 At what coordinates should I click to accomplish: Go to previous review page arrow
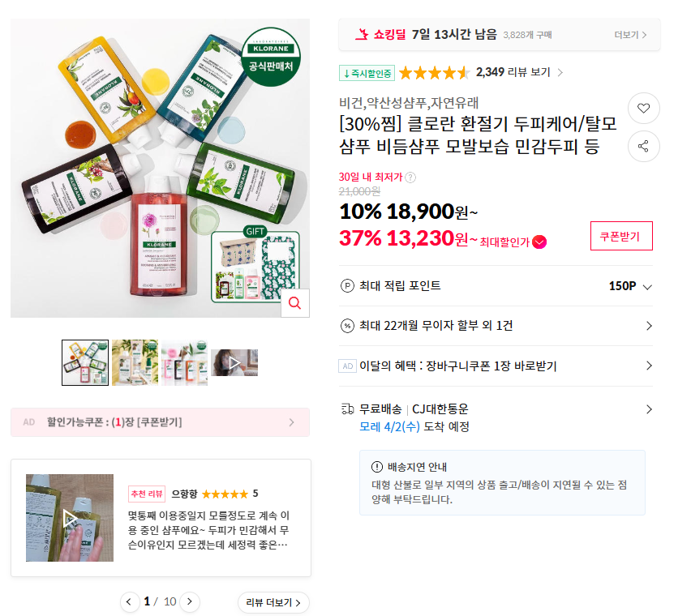click(130, 601)
